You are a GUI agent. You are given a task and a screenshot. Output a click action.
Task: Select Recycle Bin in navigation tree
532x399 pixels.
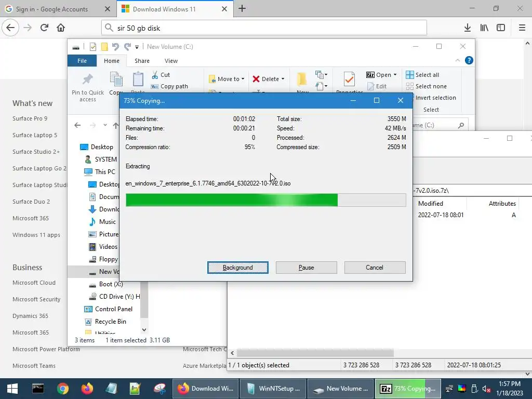[105, 321]
